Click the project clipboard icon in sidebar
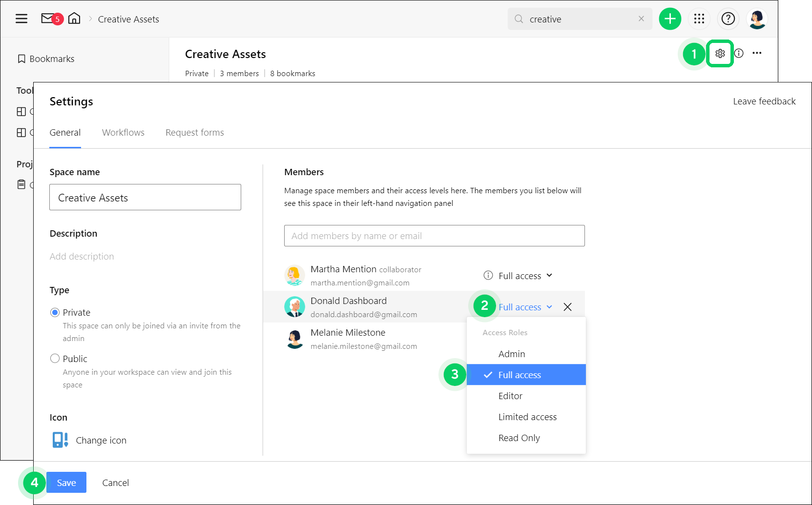The height and width of the screenshot is (505, 812). click(x=21, y=184)
